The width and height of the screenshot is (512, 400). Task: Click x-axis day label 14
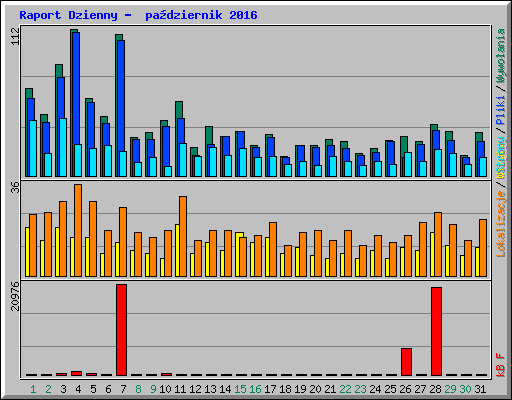tap(225, 389)
